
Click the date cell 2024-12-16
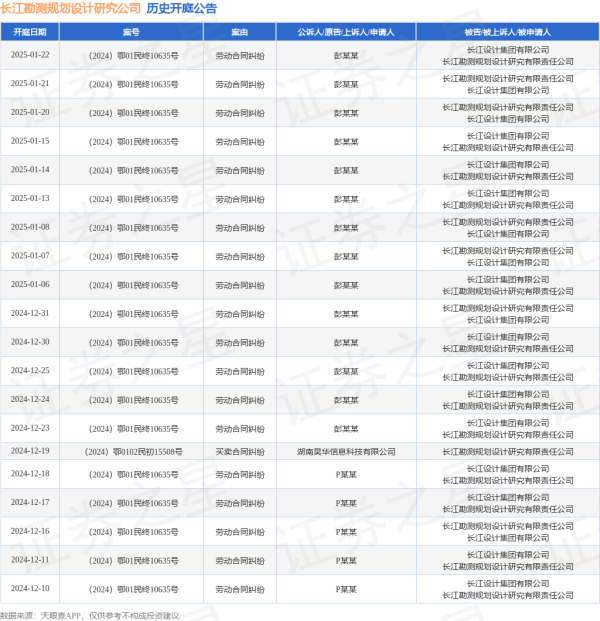pyautogui.click(x=30, y=531)
